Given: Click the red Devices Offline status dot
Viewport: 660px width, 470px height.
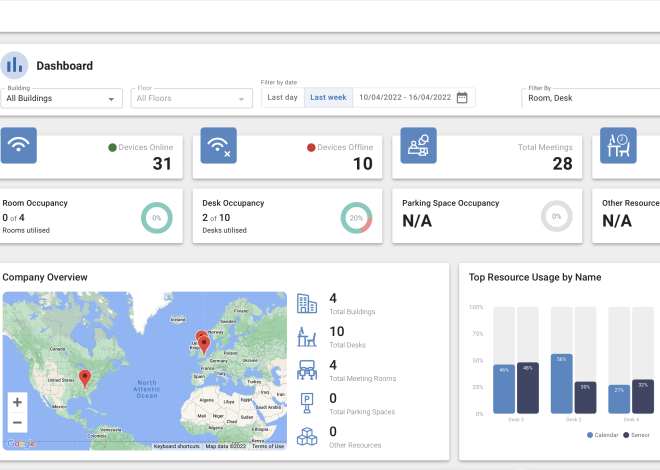Looking at the screenshot, I should click(311, 147).
